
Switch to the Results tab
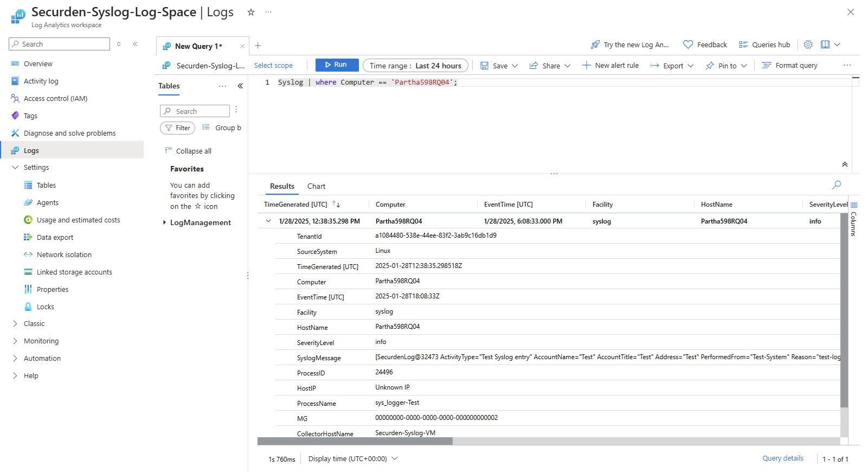tap(282, 186)
